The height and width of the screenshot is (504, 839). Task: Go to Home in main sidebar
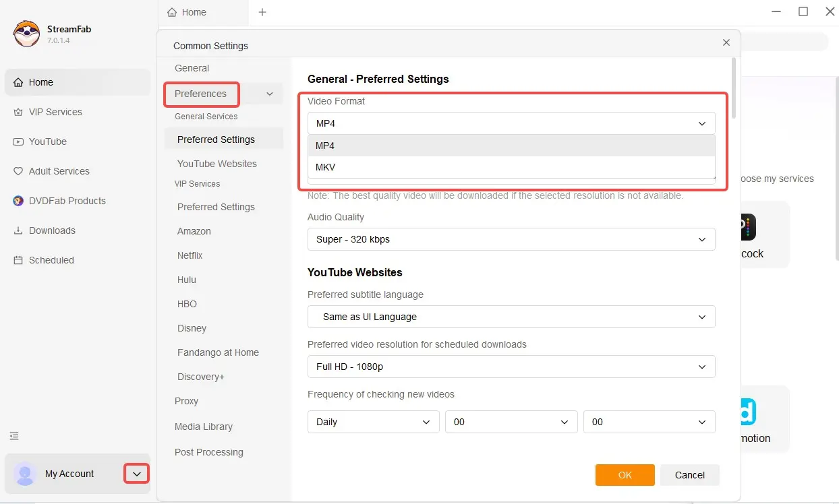[x=78, y=82]
